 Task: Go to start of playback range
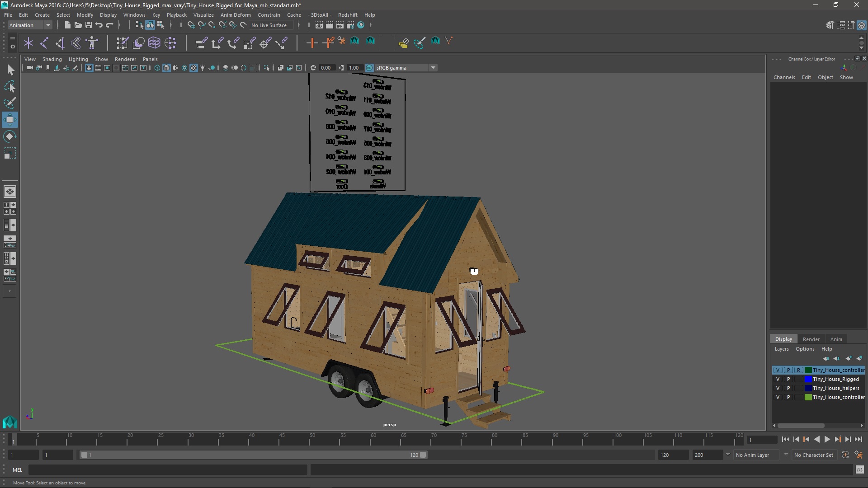coord(786,439)
